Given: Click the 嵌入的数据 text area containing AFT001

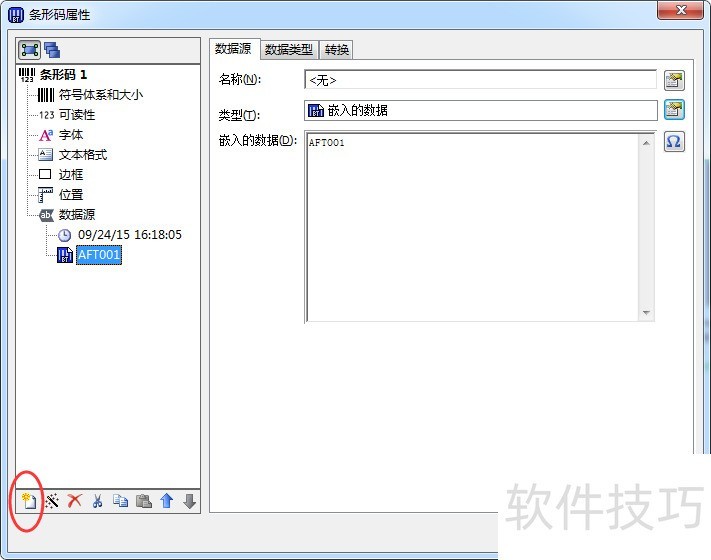Looking at the screenshot, I should (x=480, y=226).
